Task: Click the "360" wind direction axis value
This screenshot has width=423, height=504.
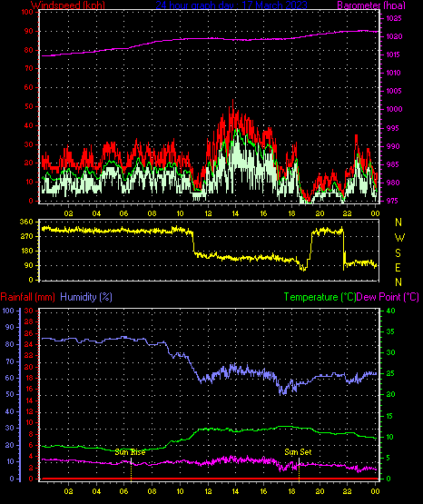Action: click(26, 222)
